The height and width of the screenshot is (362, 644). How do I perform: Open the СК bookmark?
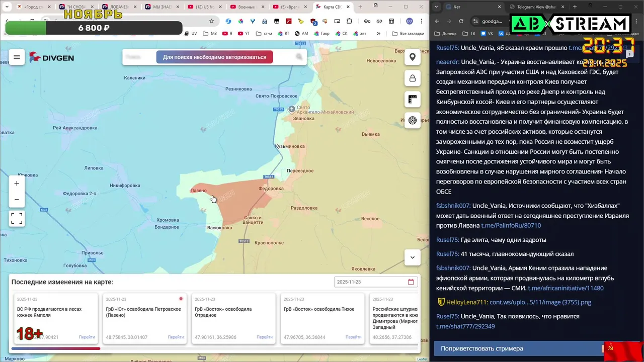click(341, 33)
